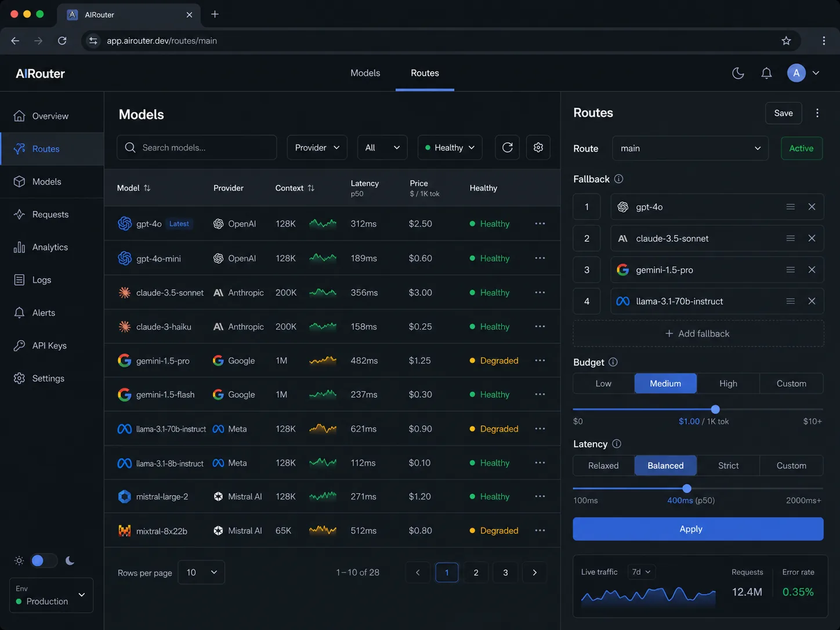Show Latency info tooltip icon
Viewport: 840px width, 630px height.
click(x=617, y=444)
